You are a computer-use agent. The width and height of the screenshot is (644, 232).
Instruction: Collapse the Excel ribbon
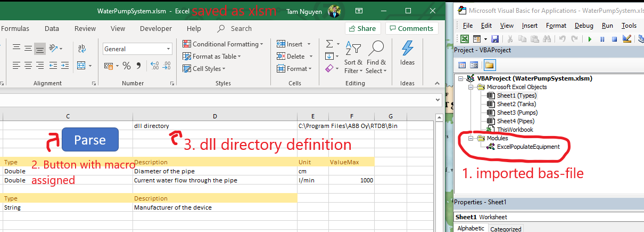tap(436, 84)
